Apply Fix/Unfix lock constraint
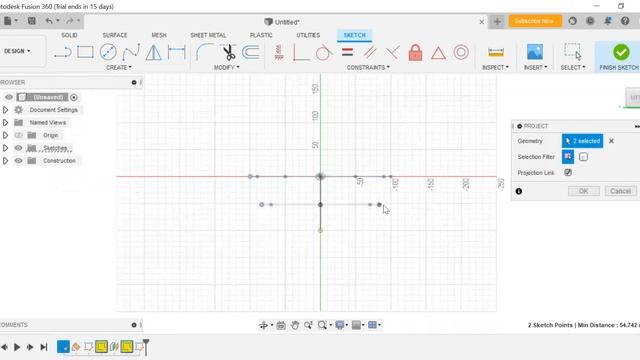This screenshot has width=640, height=360. [415, 52]
